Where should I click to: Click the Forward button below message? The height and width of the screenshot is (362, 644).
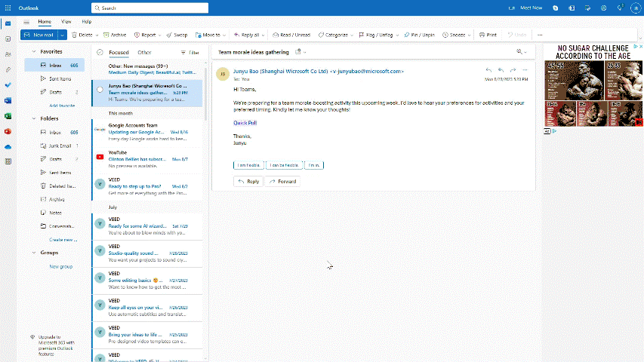coord(282,182)
